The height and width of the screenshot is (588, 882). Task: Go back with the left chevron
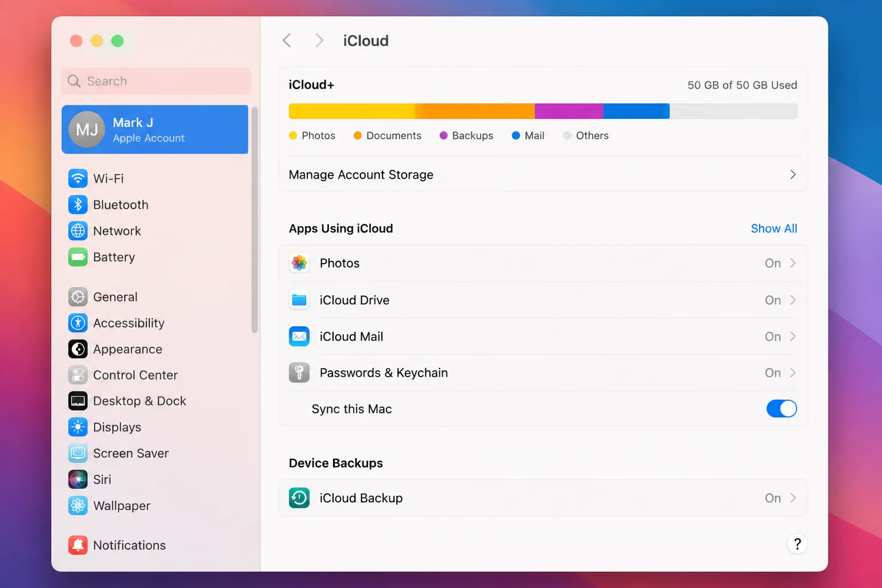click(x=287, y=41)
